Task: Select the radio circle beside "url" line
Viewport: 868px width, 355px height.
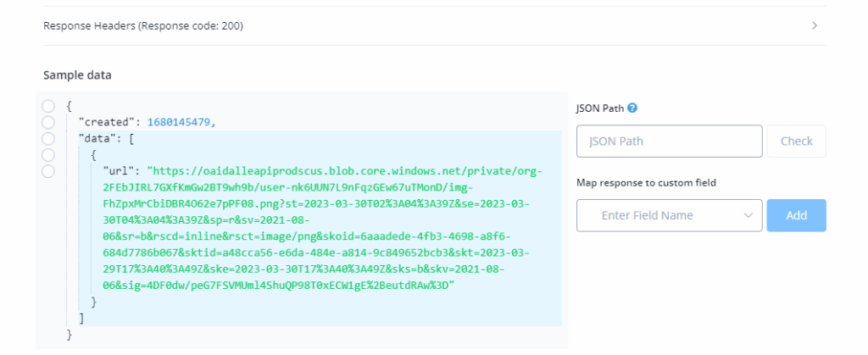Action: click(x=48, y=171)
